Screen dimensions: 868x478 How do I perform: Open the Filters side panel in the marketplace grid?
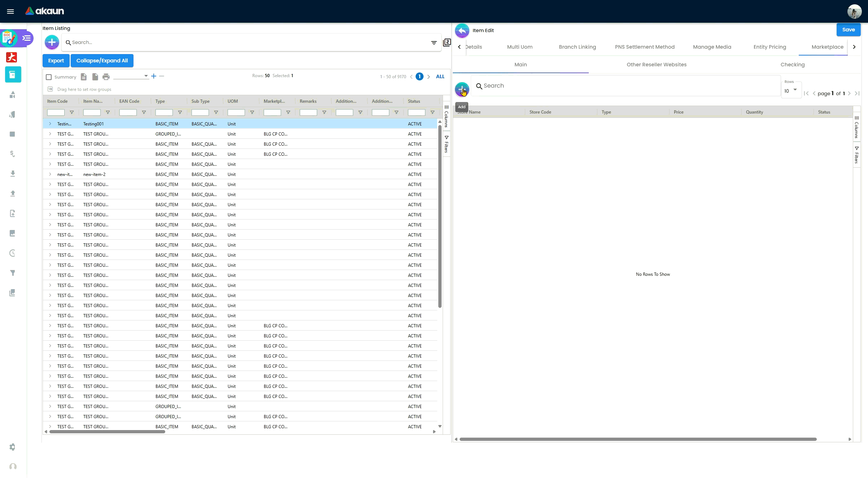(856, 155)
